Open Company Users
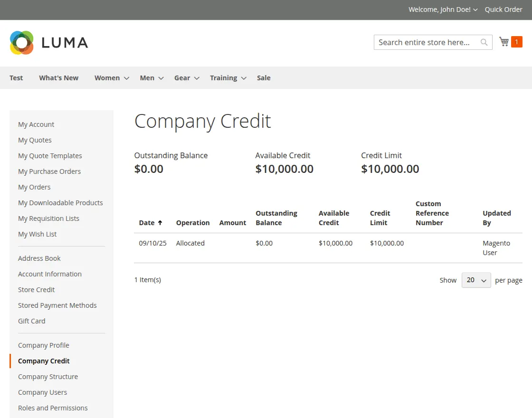 pyautogui.click(x=42, y=392)
